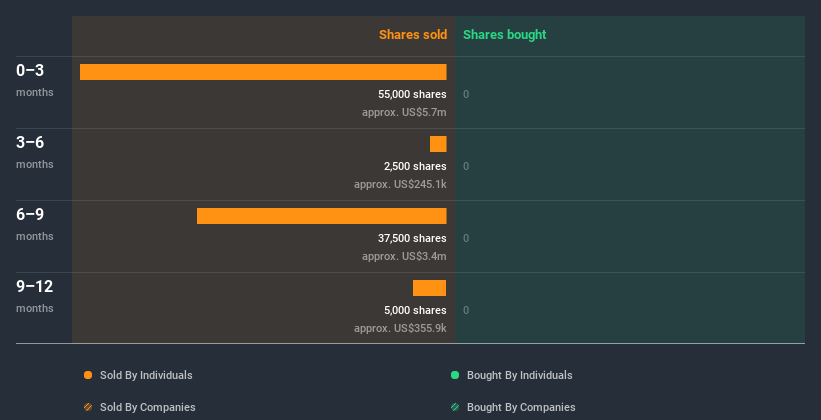Click the green Bought By Individuals legend dot

455,375
